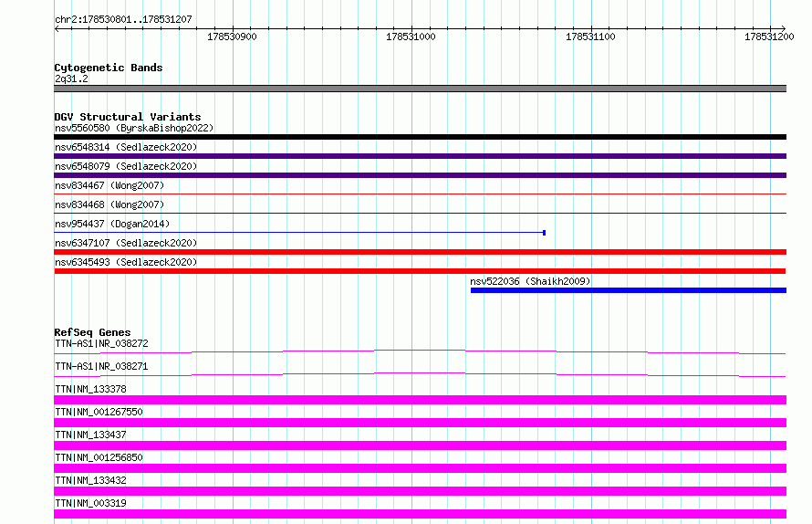Click the ruler's left arrowhead

(57, 29)
